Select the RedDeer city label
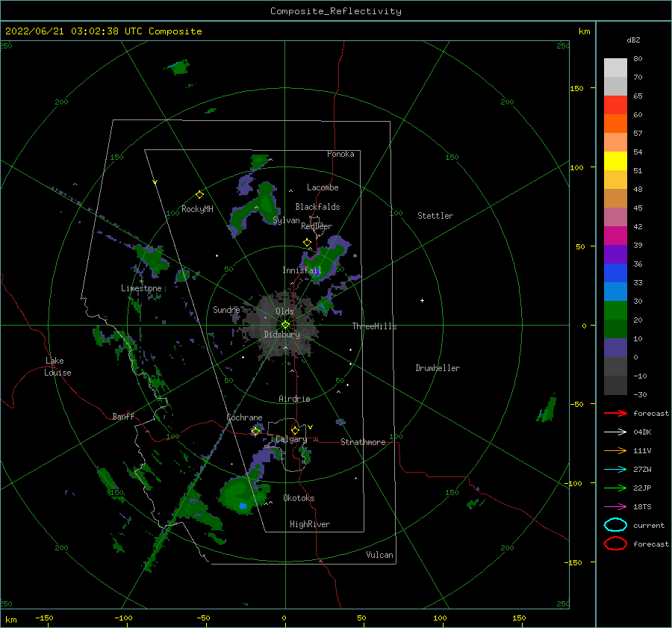 point(317,226)
